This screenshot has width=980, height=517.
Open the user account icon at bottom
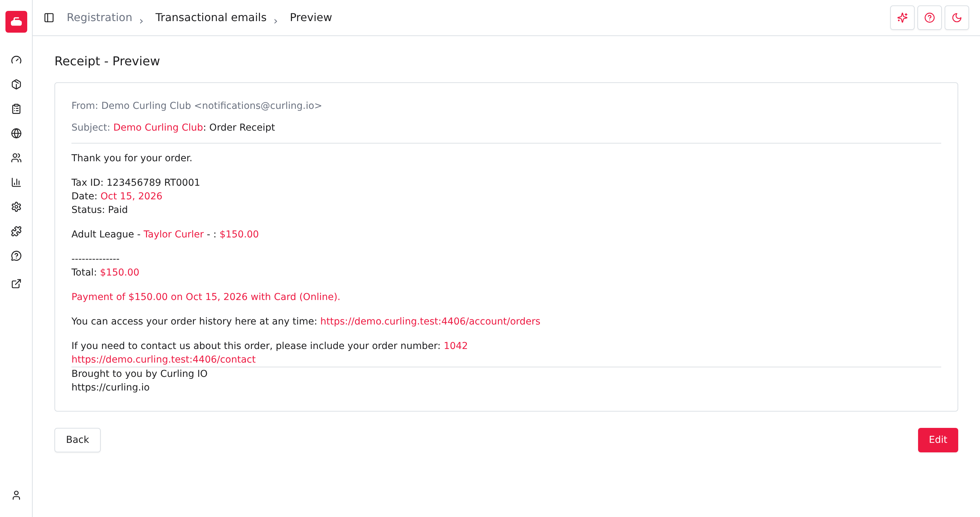(16, 495)
